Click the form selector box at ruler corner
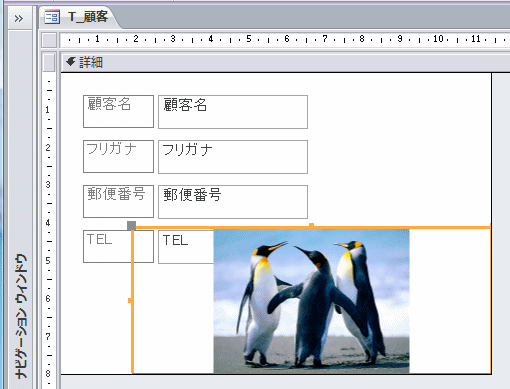 (49, 40)
